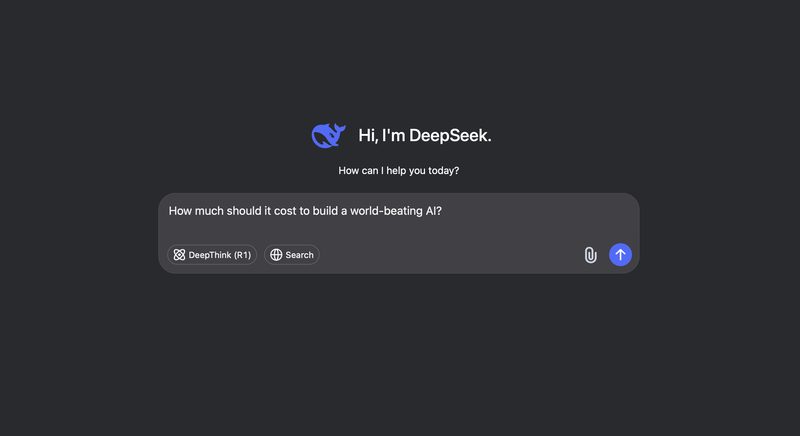Send the message with the arrow button
The height and width of the screenshot is (436, 800).
click(x=620, y=255)
